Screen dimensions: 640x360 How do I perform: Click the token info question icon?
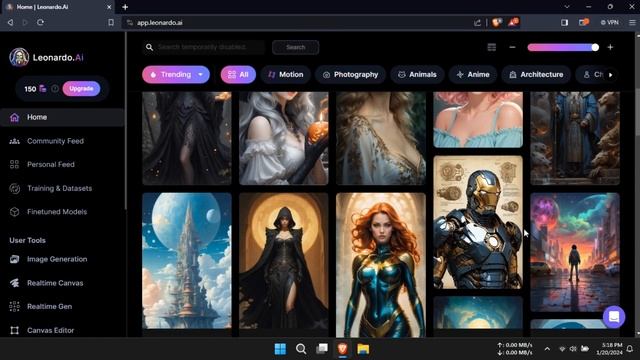point(55,89)
